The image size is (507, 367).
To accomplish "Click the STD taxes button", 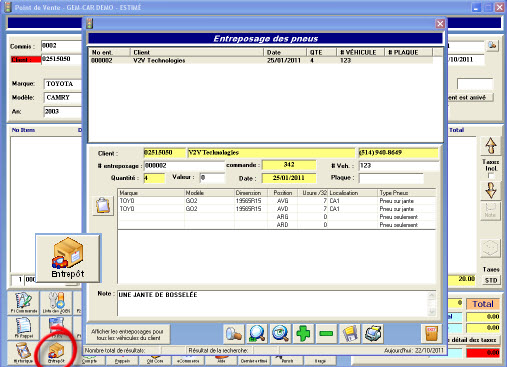I will click(491, 280).
